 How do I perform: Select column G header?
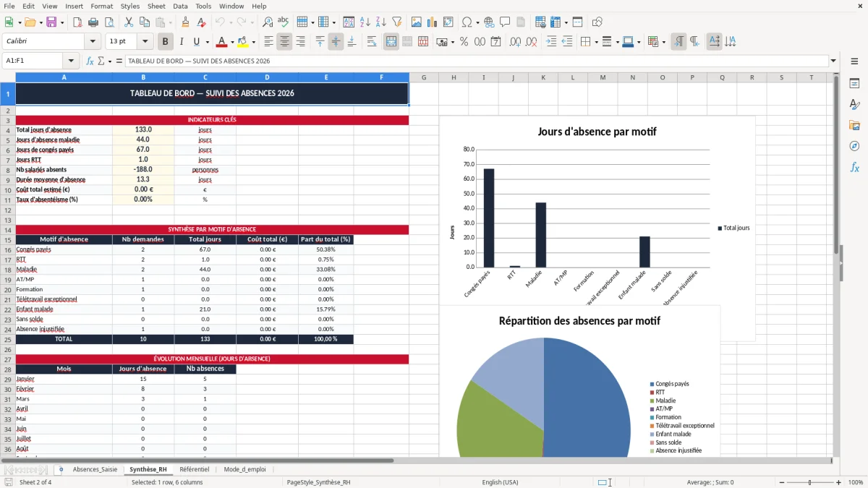coord(424,77)
